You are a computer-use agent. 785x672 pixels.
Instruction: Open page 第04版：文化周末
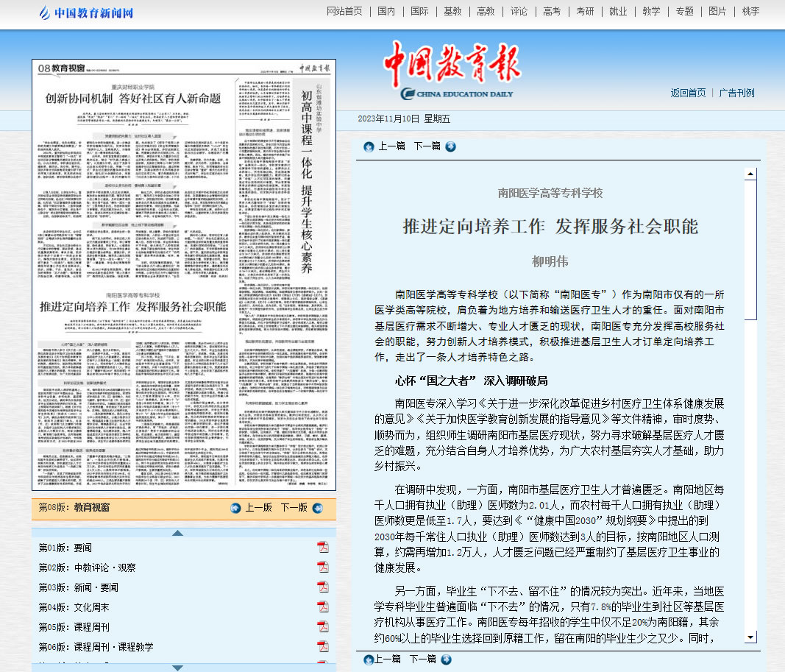pos(74,607)
